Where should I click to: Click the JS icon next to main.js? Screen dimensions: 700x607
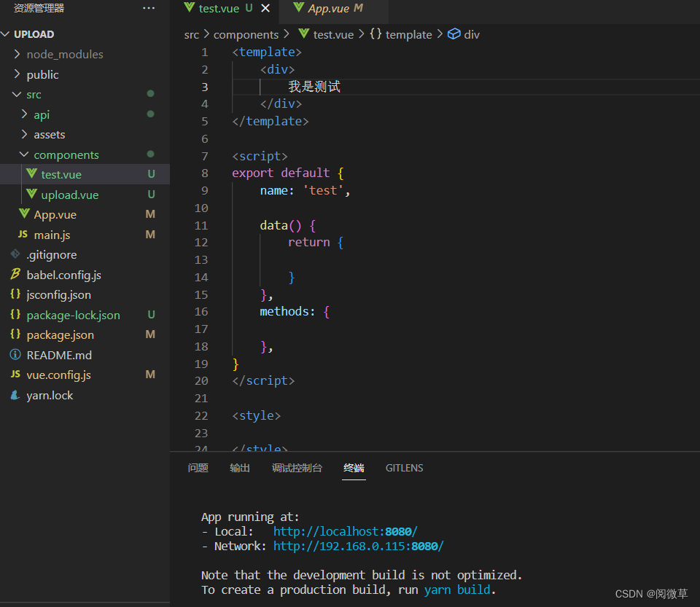[x=22, y=235]
